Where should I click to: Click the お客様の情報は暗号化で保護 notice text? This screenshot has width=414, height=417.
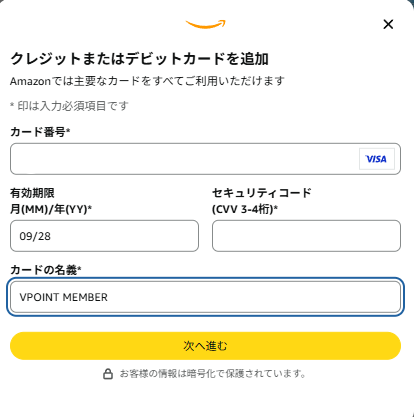point(213,374)
